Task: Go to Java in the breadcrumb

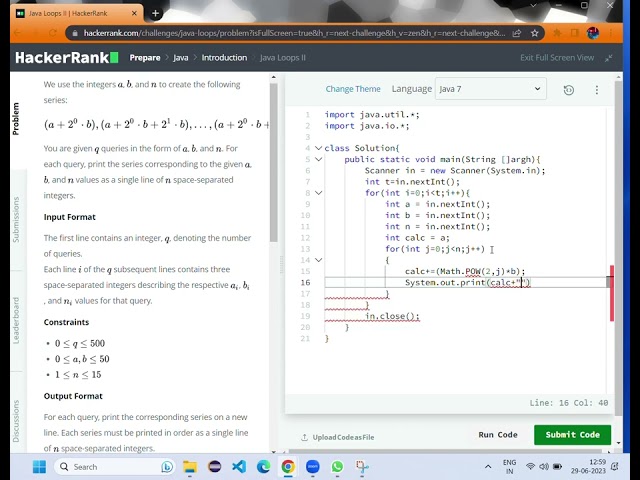Action: [180, 58]
